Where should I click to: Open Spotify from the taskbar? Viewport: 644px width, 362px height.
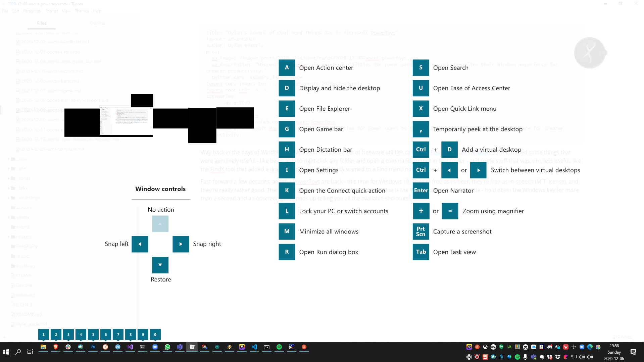[x=279, y=347]
